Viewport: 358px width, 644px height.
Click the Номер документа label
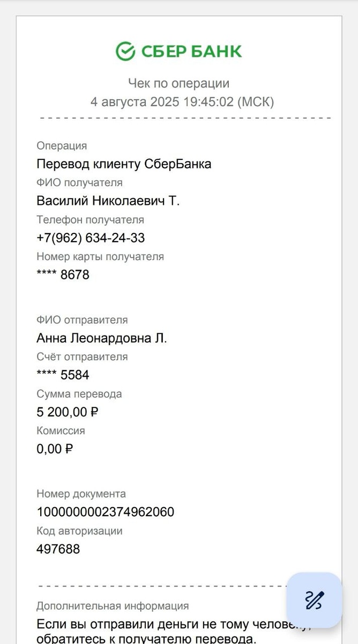coord(81,494)
